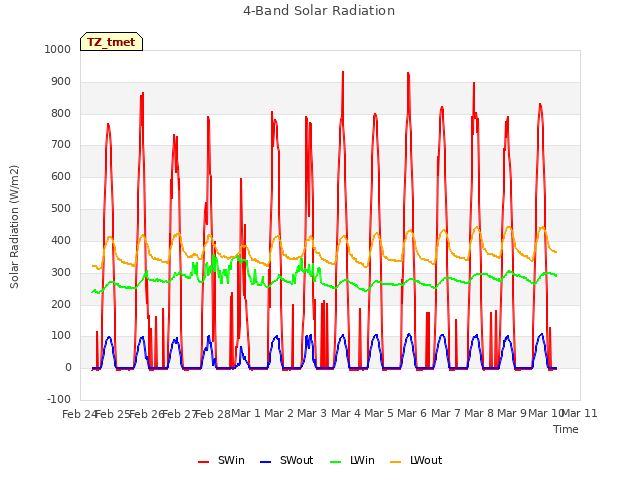The width and height of the screenshot is (640, 480).
Task: Click the 800 y-axis tick label
Action: click(x=61, y=113)
